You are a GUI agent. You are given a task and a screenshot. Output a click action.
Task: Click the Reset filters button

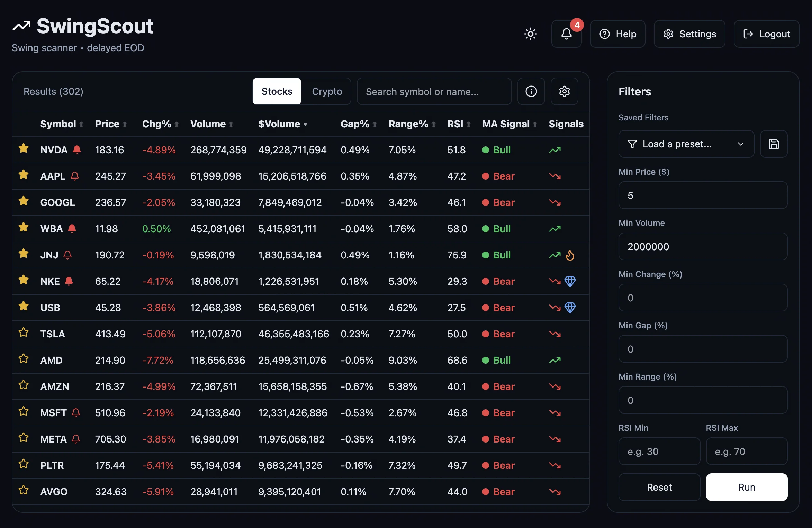point(659,487)
